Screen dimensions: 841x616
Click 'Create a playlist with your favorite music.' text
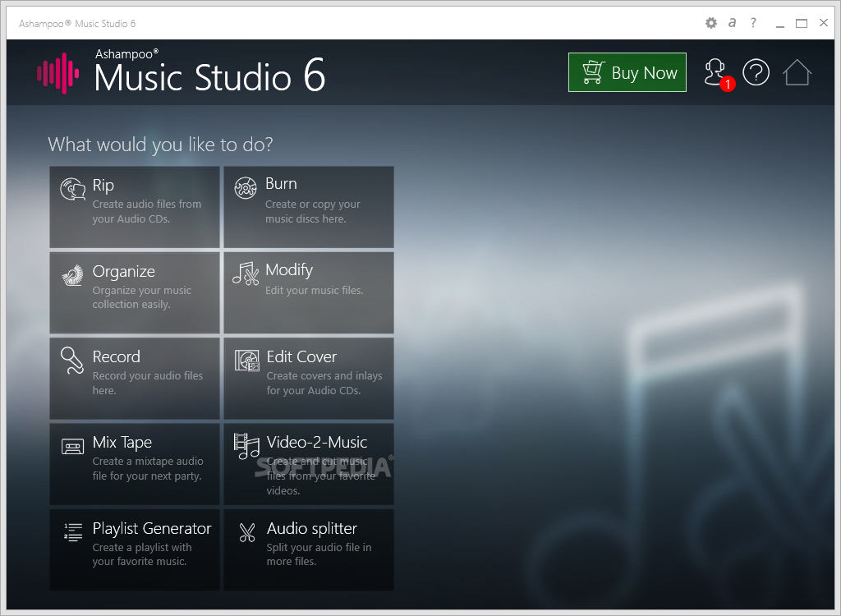point(141,554)
